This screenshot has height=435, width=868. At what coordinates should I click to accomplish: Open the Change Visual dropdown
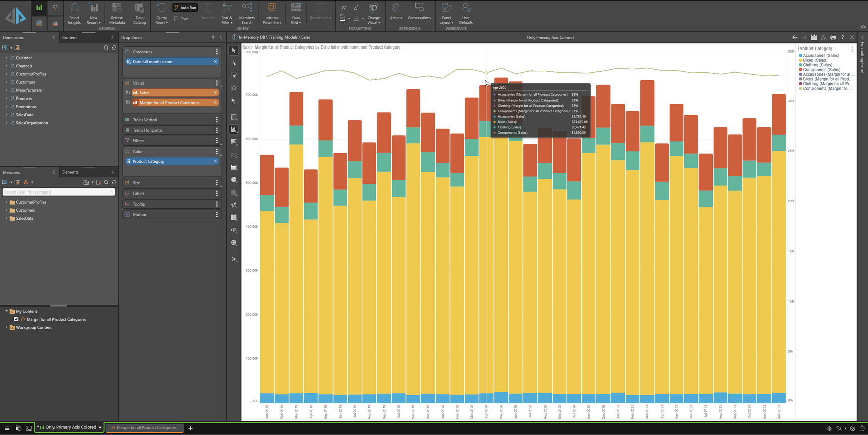pos(373,13)
